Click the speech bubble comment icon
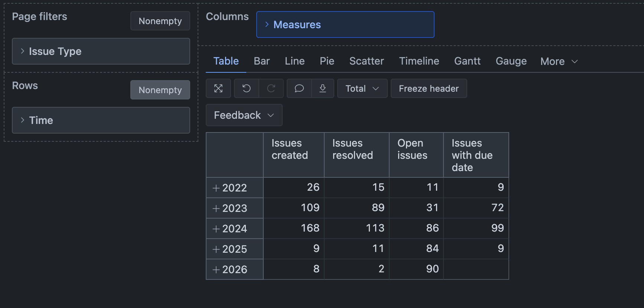 [299, 88]
